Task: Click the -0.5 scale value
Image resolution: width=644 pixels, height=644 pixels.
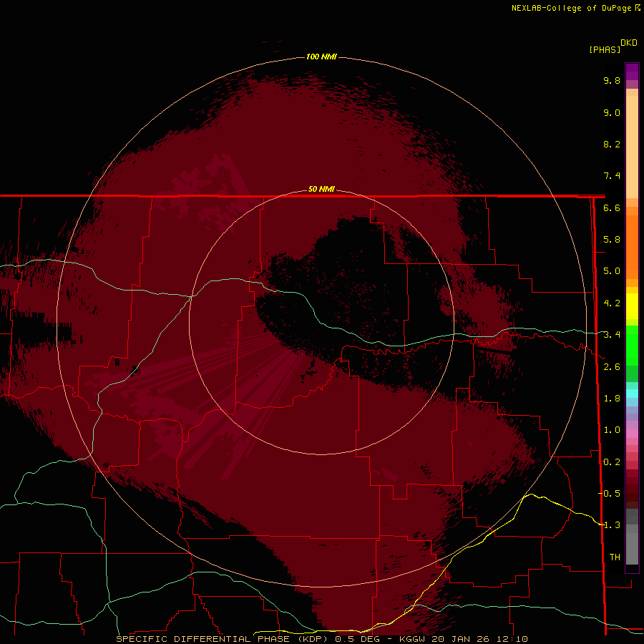Action: (610, 494)
